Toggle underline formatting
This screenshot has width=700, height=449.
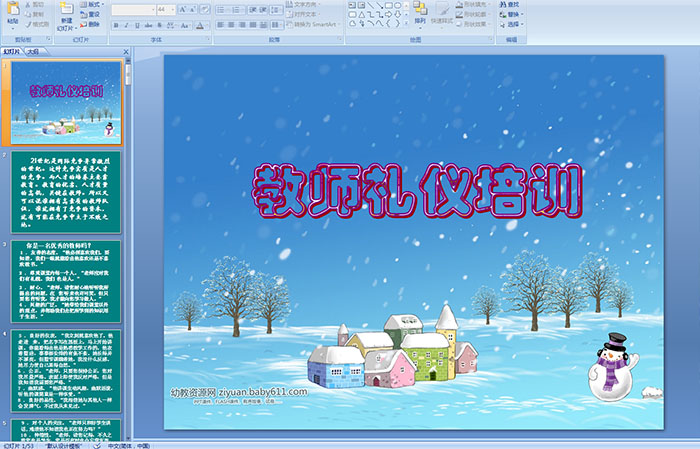[138, 25]
